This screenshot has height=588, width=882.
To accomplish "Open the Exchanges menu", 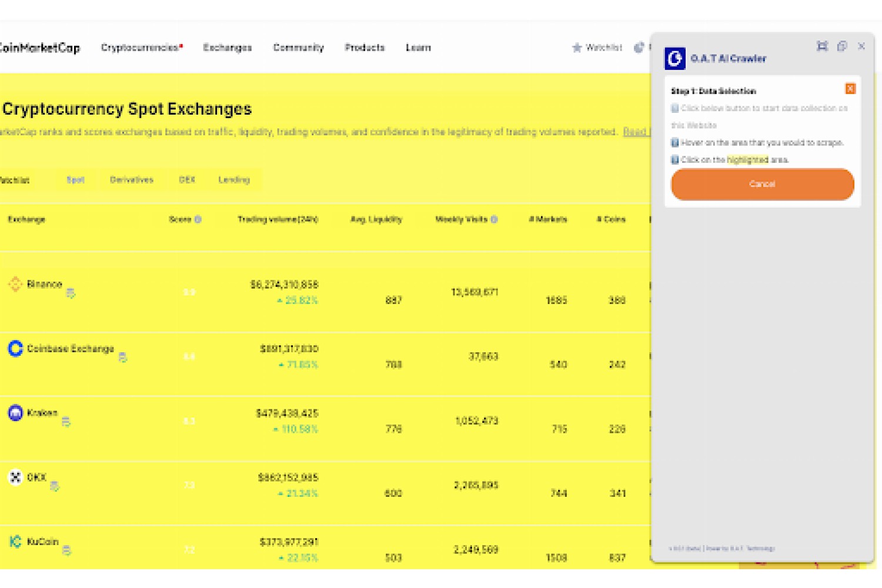I will point(228,48).
